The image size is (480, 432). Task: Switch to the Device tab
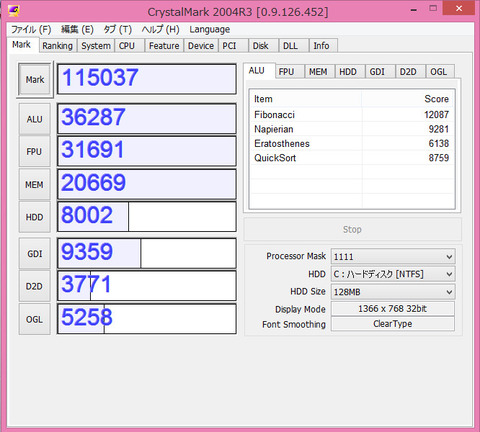coord(201,46)
